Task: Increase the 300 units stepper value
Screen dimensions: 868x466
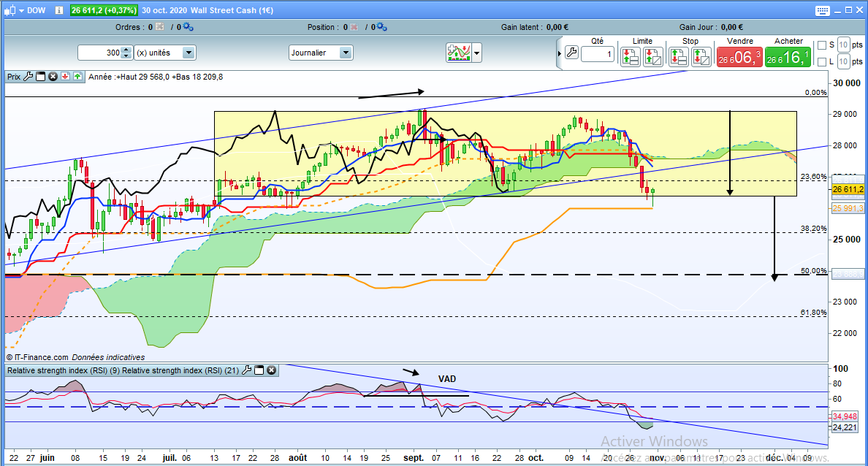Action: pos(126,50)
